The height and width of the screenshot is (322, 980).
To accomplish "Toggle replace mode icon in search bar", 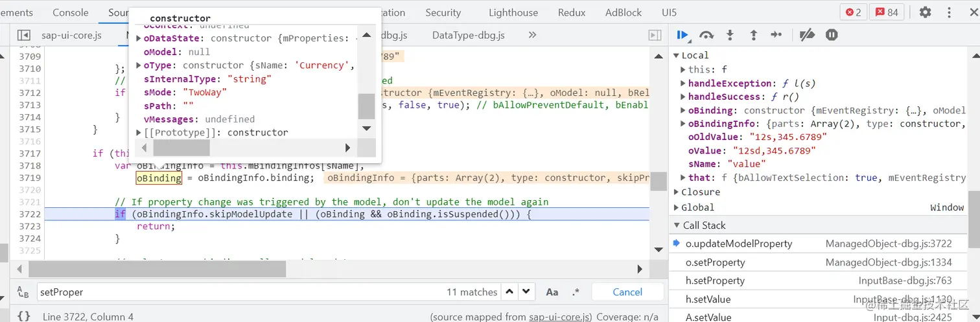I will tap(23, 292).
